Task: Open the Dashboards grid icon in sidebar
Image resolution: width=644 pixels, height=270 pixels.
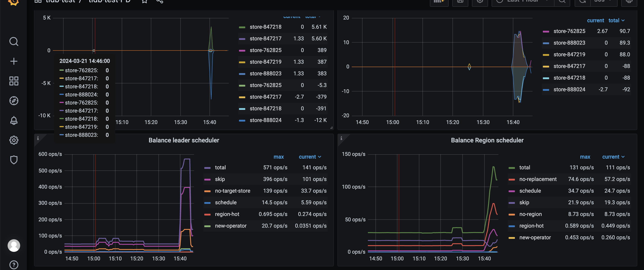Action: 14,81
